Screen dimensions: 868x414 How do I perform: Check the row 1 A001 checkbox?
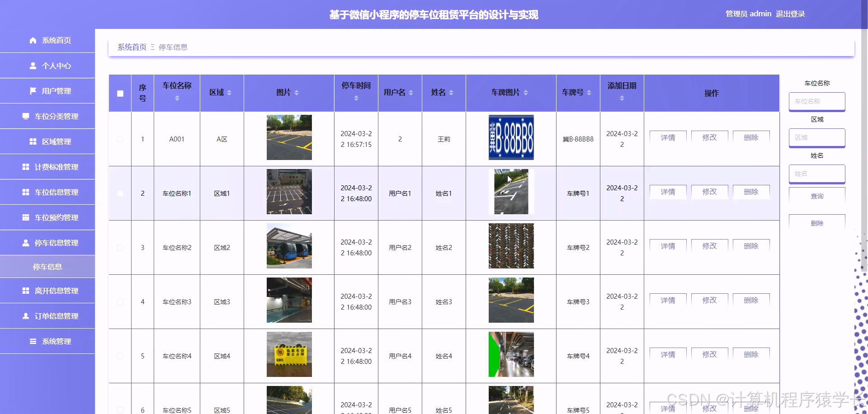[x=120, y=139]
